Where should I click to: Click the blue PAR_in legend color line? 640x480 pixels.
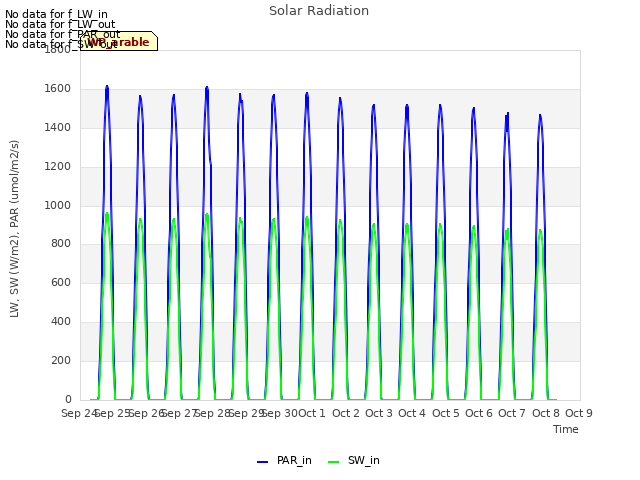coord(262,462)
